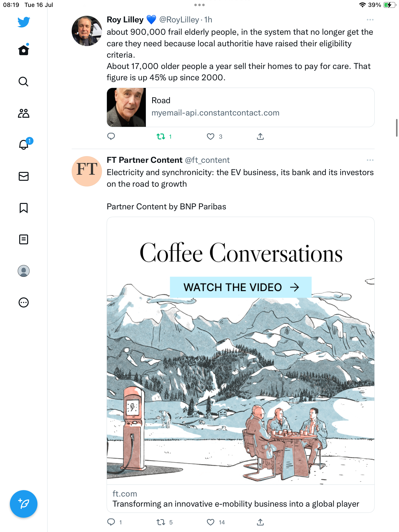Like the FT Partner Content tweet

click(211, 522)
